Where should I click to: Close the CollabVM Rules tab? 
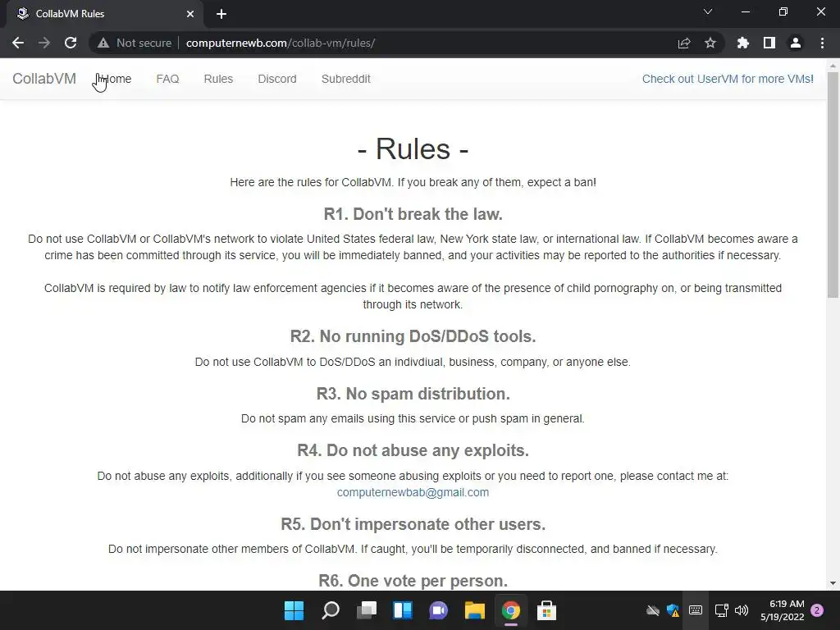190,14
